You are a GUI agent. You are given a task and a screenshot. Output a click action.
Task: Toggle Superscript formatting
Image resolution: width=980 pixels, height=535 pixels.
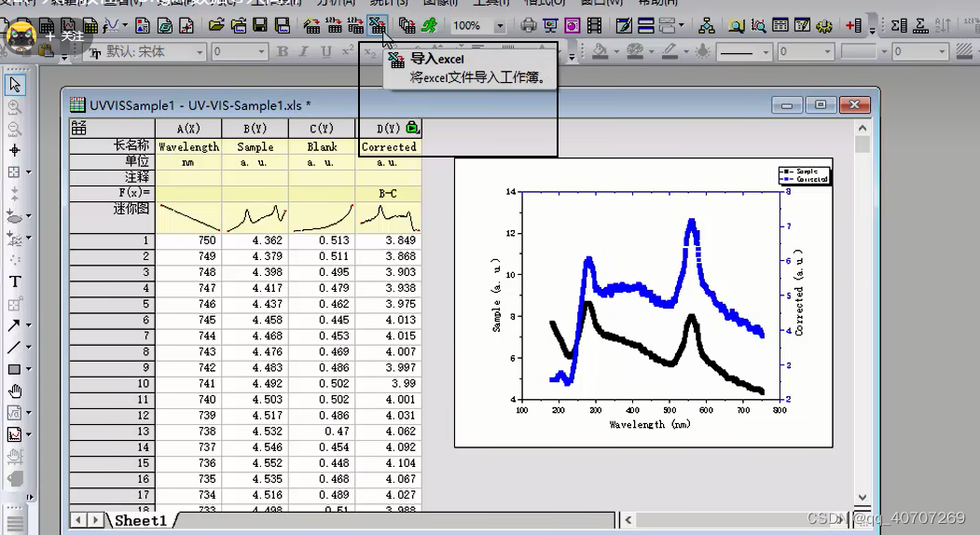pos(348,52)
